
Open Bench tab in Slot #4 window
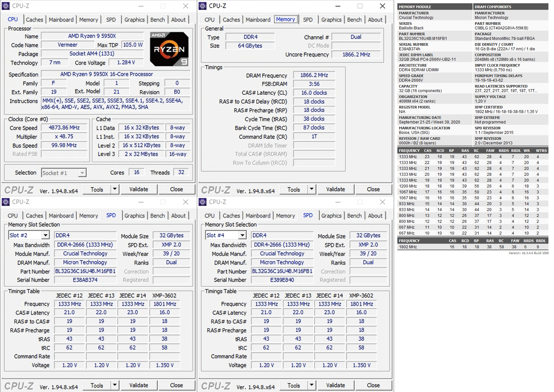pyautogui.click(x=355, y=216)
